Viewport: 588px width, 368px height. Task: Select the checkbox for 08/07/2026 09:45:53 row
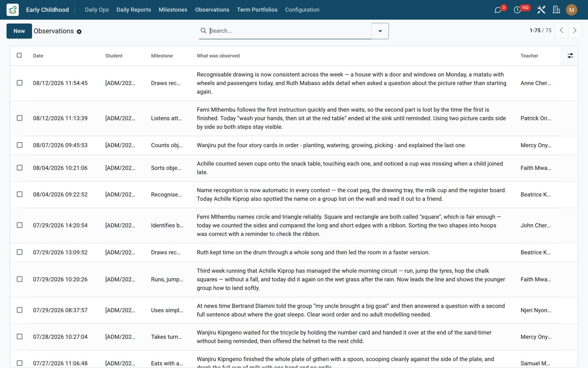(x=19, y=145)
